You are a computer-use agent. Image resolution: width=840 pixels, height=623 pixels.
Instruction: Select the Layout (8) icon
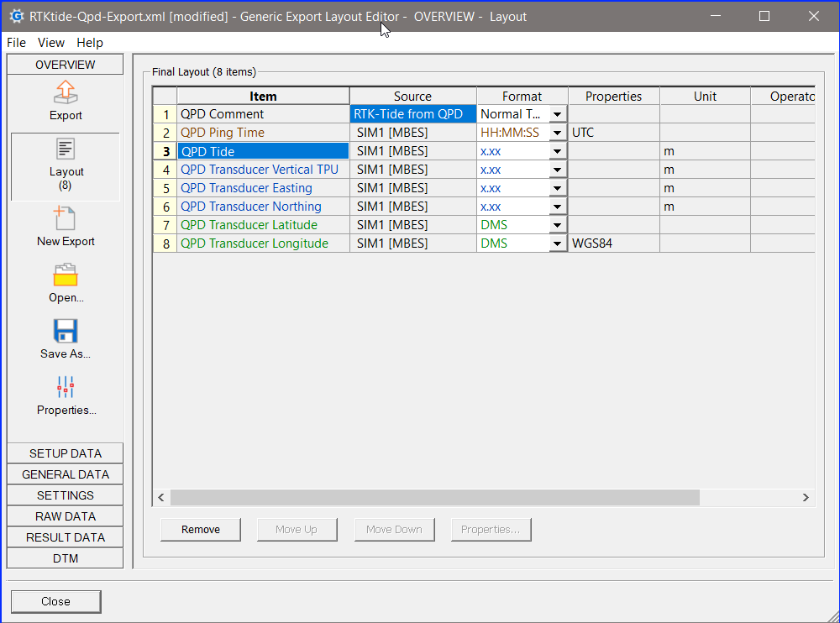click(66, 149)
